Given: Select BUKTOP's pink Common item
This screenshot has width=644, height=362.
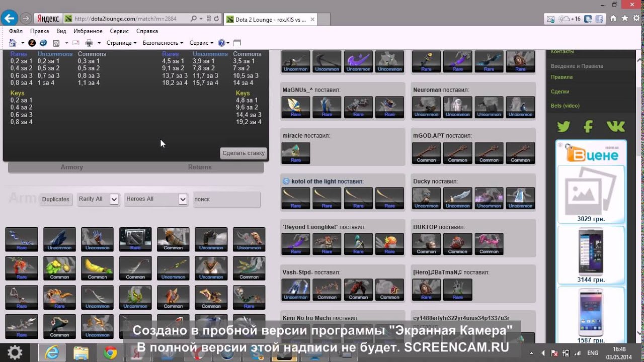Looking at the screenshot, I should pos(489,244).
